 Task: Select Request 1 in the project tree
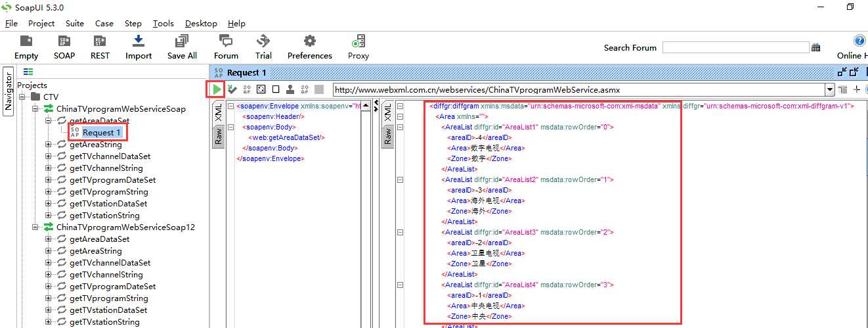pyautogui.click(x=101, y=133)
